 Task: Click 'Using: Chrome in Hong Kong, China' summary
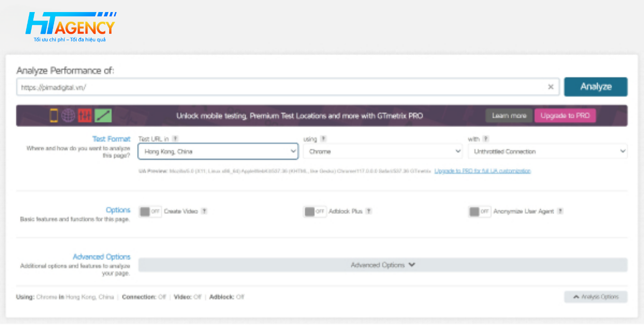[x=65, y=297]
